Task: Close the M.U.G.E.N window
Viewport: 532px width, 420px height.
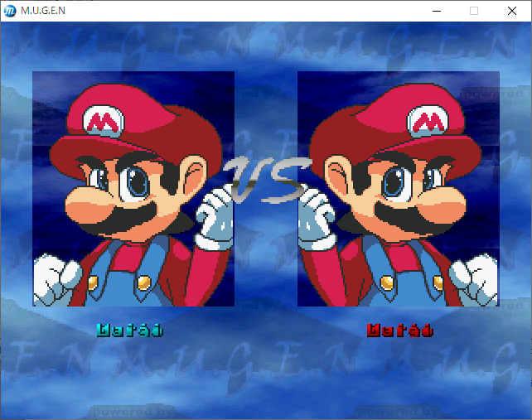Action: click(x=512, y=11)
